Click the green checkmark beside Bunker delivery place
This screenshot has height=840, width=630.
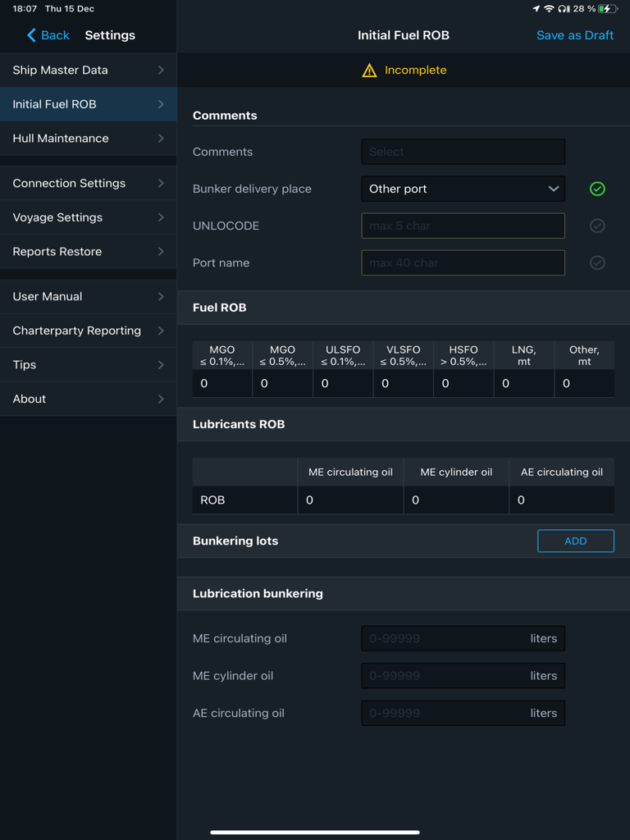[x=597, y=189]
